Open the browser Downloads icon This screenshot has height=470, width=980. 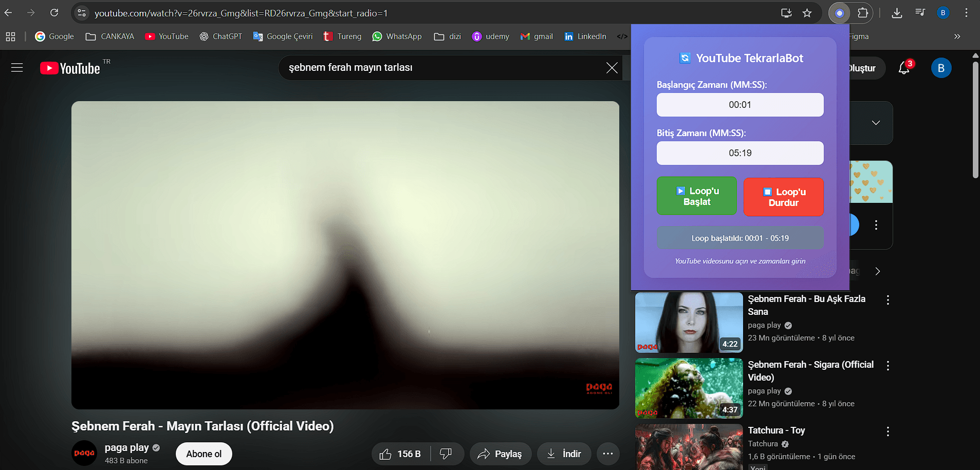click(x=897, y=13)
